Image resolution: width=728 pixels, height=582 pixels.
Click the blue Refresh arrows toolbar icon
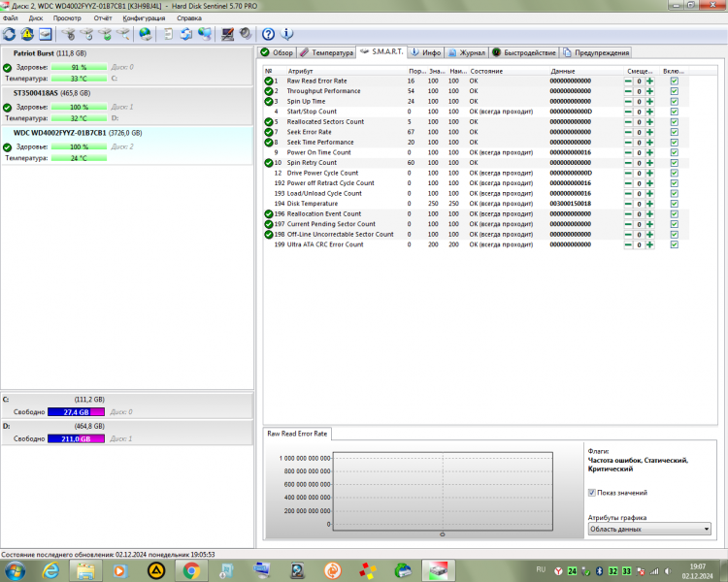[10, 34]
